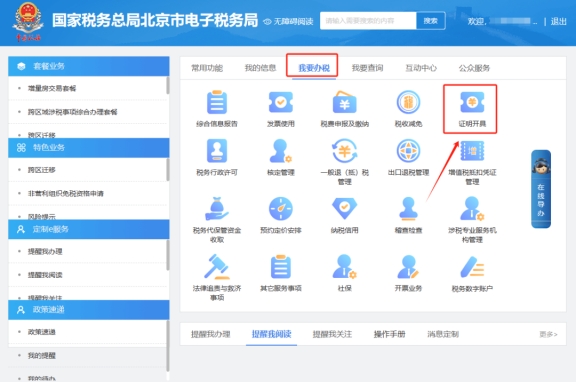Switch to 互动中心 tab
Screen dimensions: 576x382
(421, 68)
